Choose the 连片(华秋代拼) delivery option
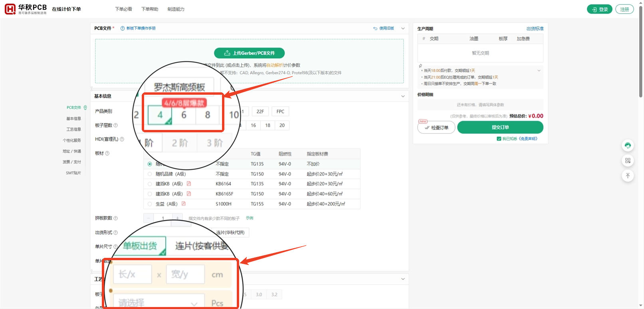The width and height of the screenshot is (644, 309). (x=230, y=233)
